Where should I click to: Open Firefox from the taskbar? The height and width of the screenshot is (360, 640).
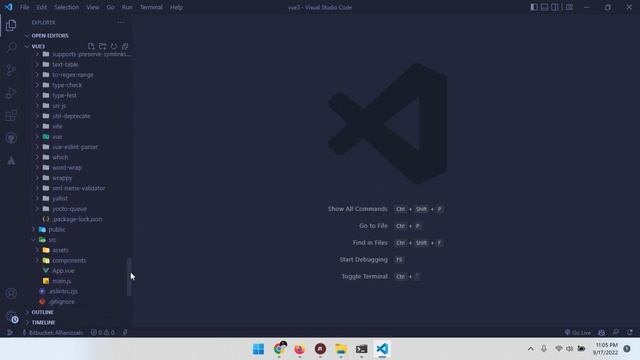coord(300,349)
